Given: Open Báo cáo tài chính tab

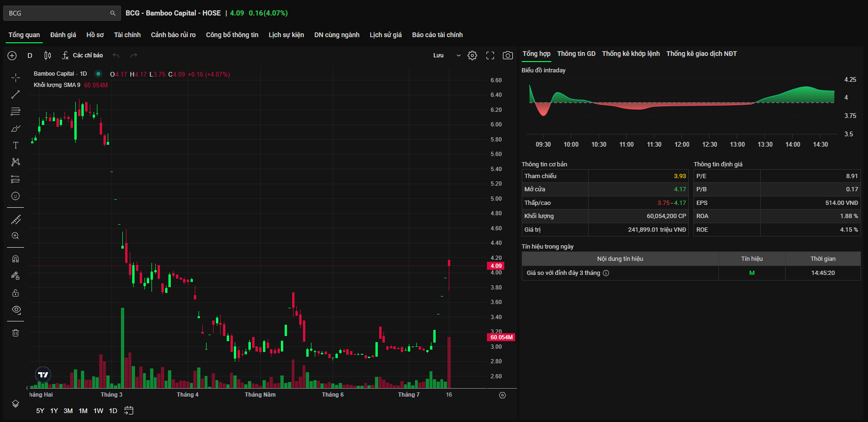Looking at the screenshot, I should pos(438,35).
